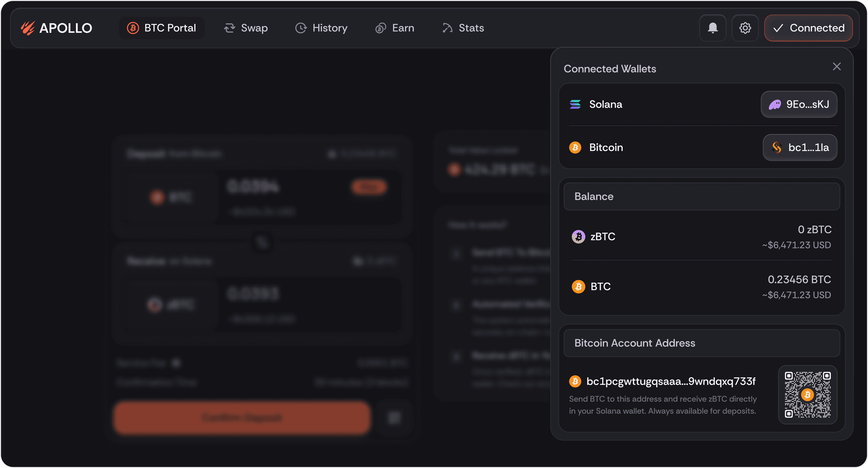Viewport: 868px width, 468px height.
Task: Navigate to the Earn tab
Action: [x=395, y=28]
